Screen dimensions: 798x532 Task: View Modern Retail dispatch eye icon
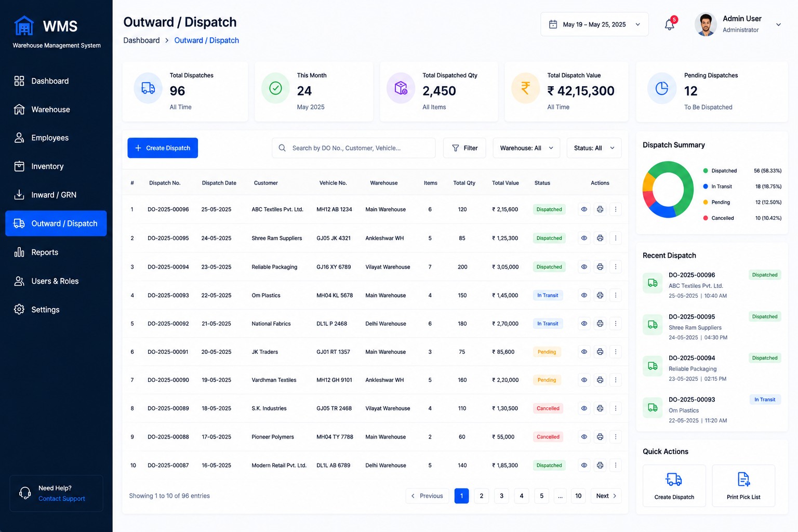584,465
